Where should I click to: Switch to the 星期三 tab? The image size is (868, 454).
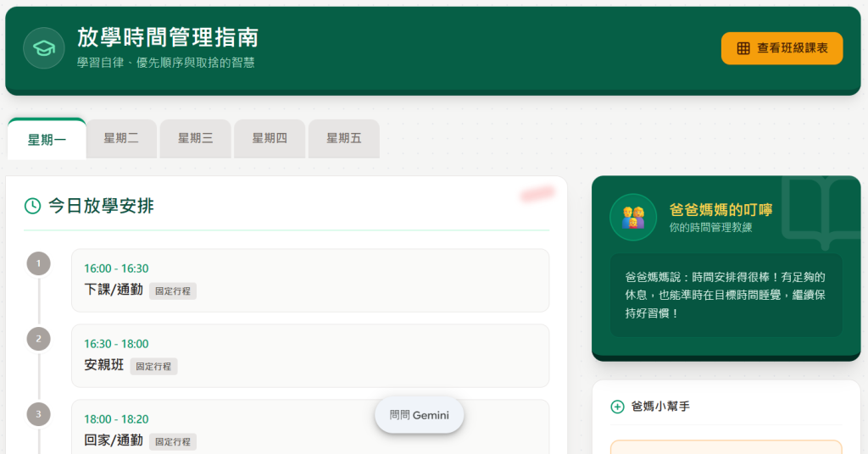[196, 138]
